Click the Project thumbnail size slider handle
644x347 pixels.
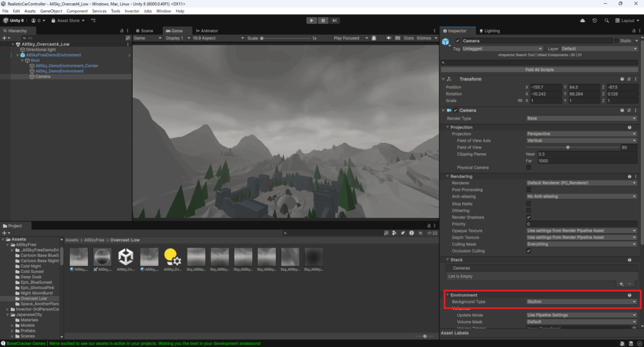pyautogui.click(x=425, y=336)
